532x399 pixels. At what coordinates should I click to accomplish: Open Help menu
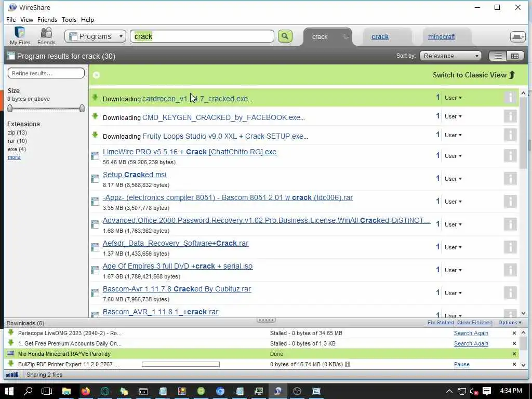[87, 20]
